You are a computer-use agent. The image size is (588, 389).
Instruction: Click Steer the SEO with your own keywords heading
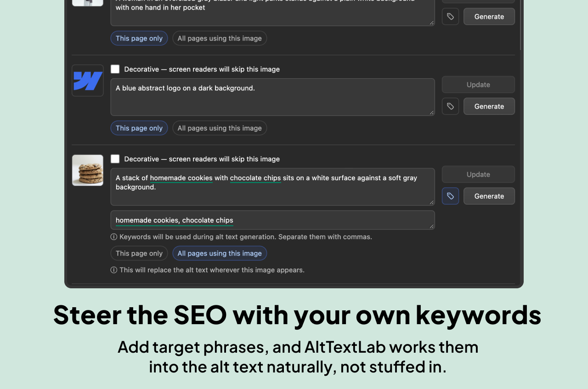297,315
